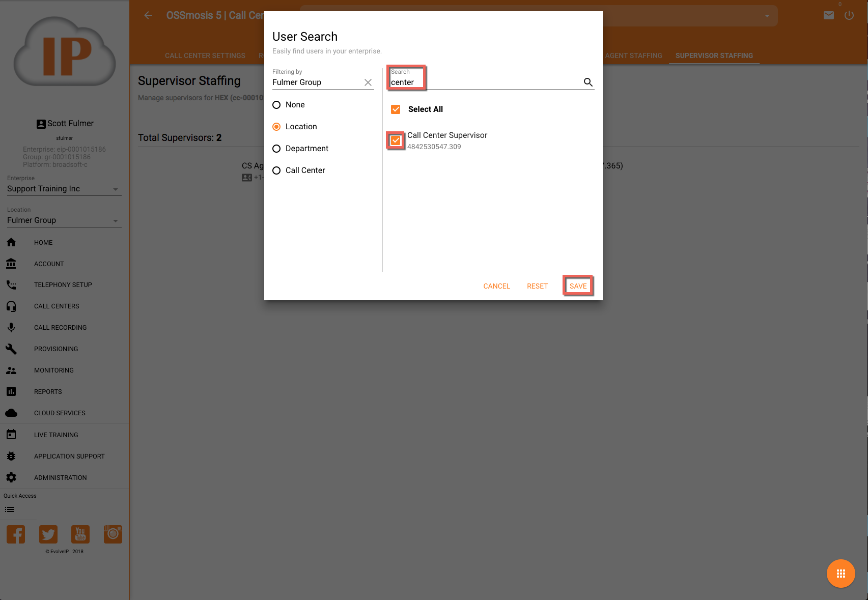868x600 pixels.
Task: Open the Twitter social icon
Action: (48, 534)
